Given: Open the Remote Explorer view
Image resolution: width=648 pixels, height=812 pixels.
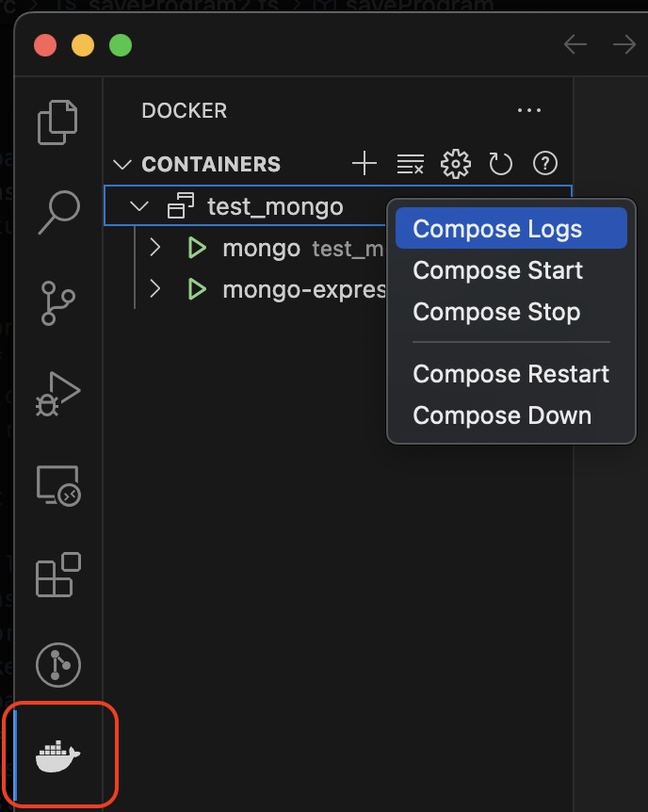Looking at the screenshot, I should coord(57,486).
